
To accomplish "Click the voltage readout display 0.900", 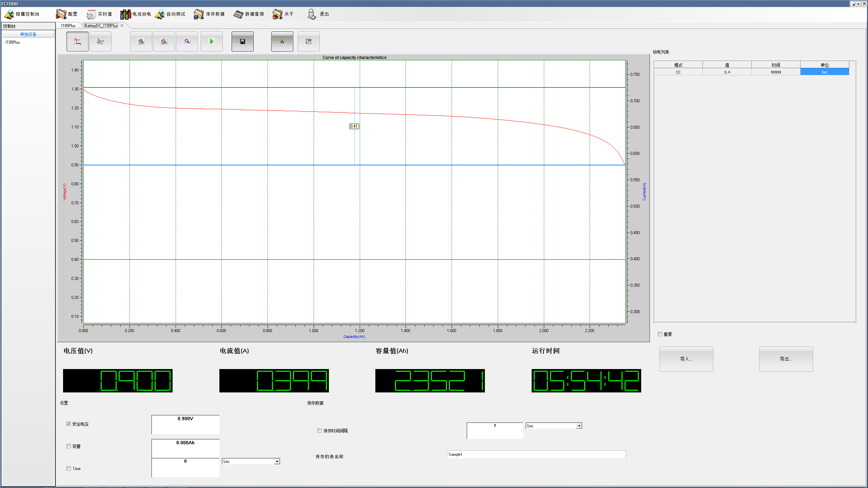I will click(118, 381).
